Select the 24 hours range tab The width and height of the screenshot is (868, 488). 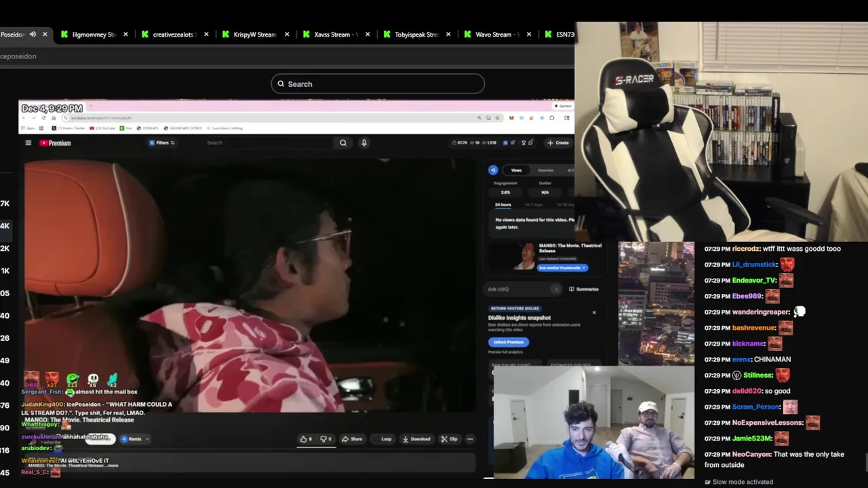503,205
